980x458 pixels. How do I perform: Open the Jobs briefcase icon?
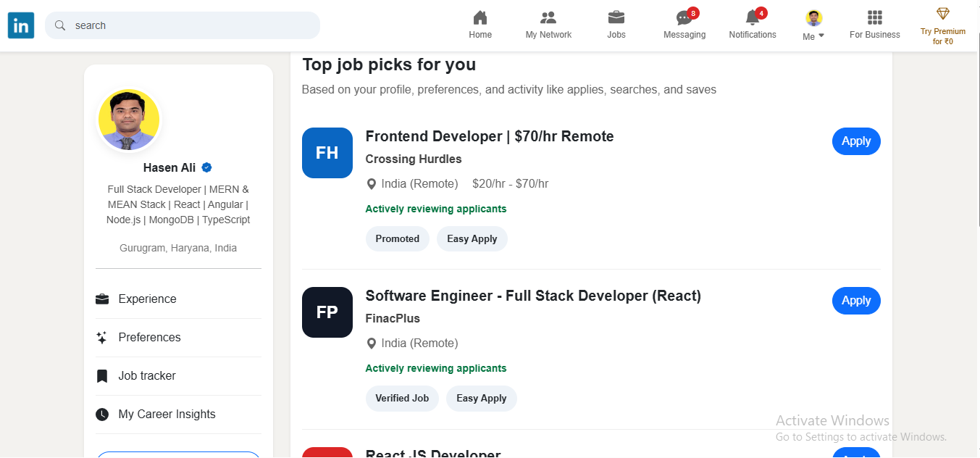pos(616,17)
